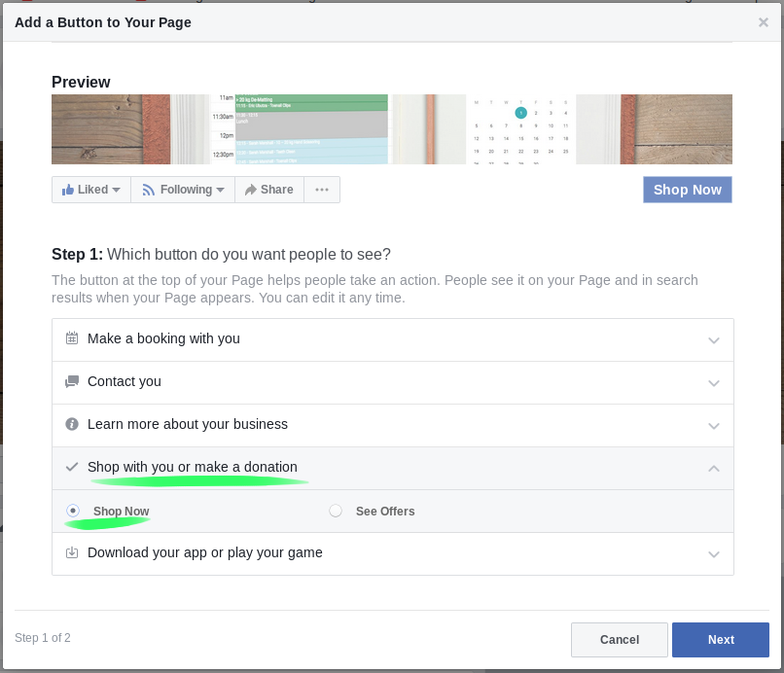
Task: Click the chat bubble icon beside Contact you
Action: 72,381
